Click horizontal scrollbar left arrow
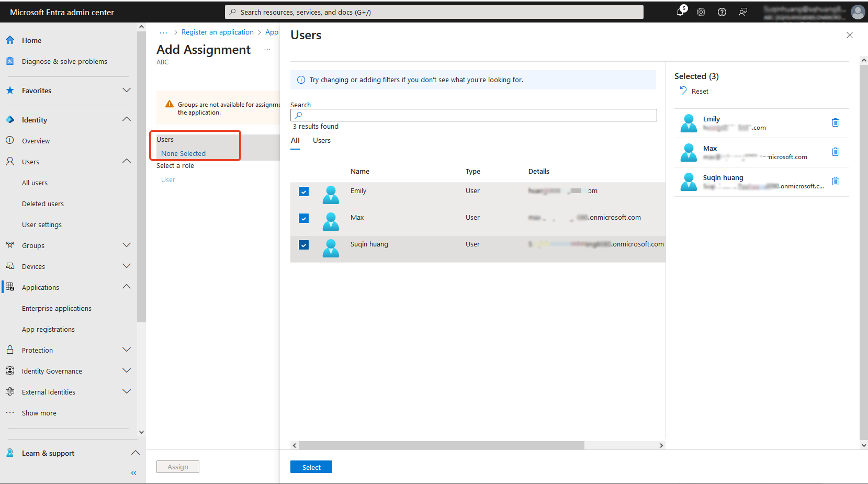Image resolution: width=868 pixels, height=484 pixels. tap(295, 445)
